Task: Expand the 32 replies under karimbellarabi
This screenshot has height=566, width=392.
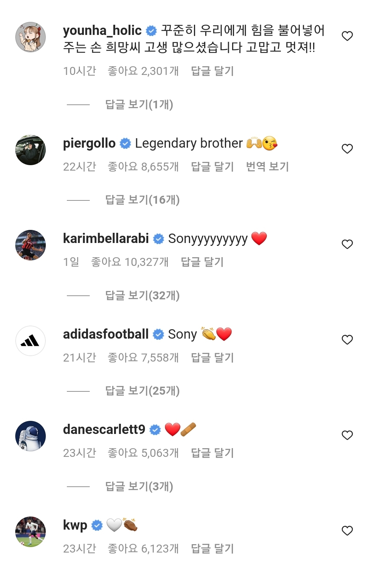Action: [142, 295]
